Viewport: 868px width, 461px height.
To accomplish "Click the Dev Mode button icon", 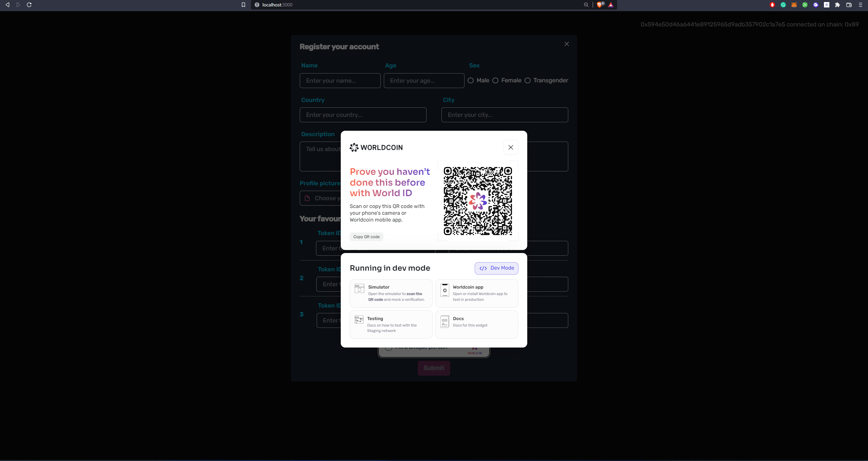I will coord(483,268).
